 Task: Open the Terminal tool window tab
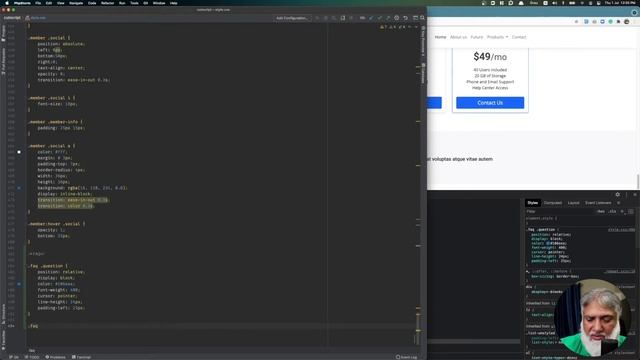[x=81, y=357]
